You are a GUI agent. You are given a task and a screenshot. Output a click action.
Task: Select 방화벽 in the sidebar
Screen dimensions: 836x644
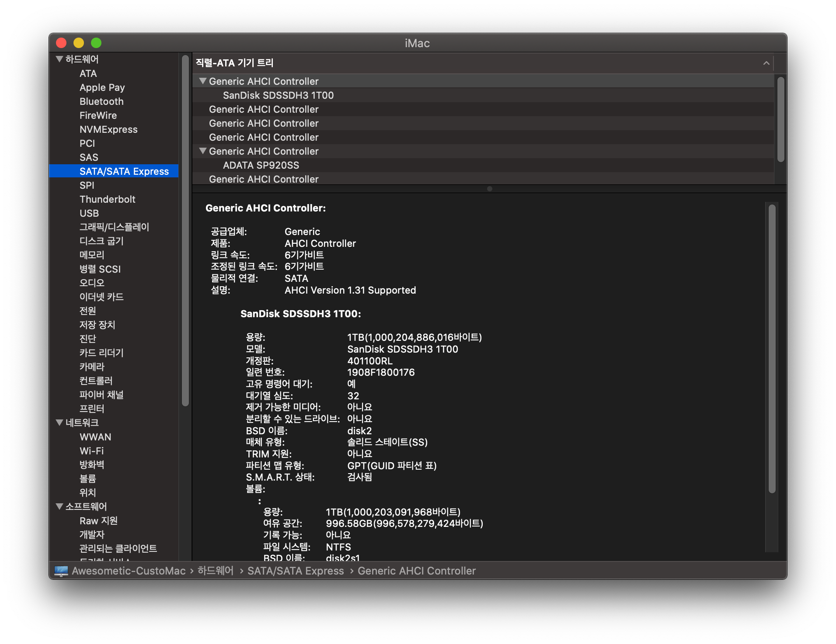click(x=92, y=464)
